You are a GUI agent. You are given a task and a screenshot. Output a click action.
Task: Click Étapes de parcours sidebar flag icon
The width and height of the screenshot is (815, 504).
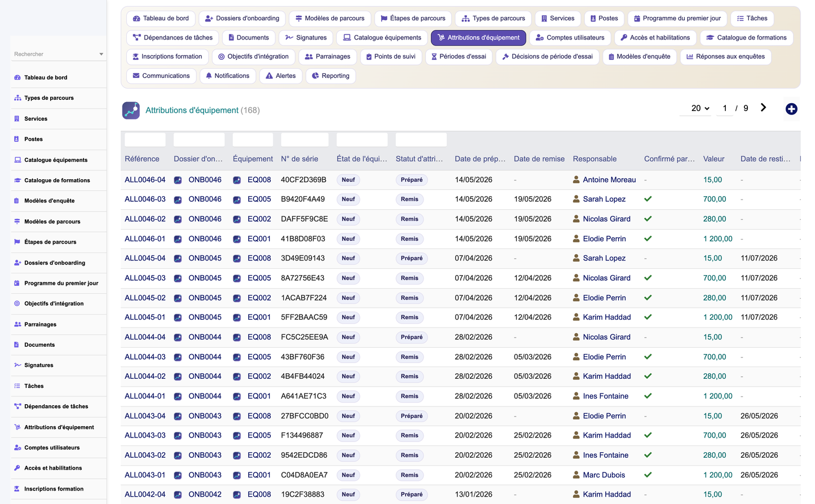click(17, 242)
